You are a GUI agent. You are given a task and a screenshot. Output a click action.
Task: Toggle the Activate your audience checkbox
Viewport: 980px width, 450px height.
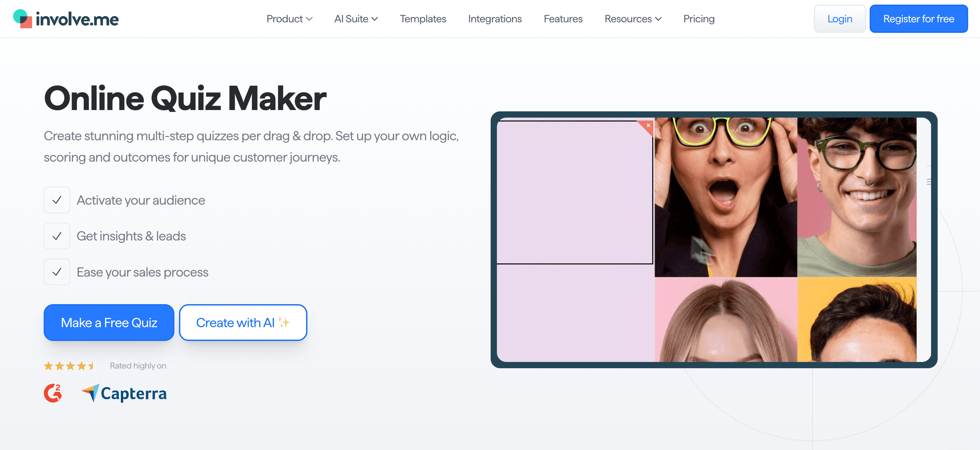57,200
